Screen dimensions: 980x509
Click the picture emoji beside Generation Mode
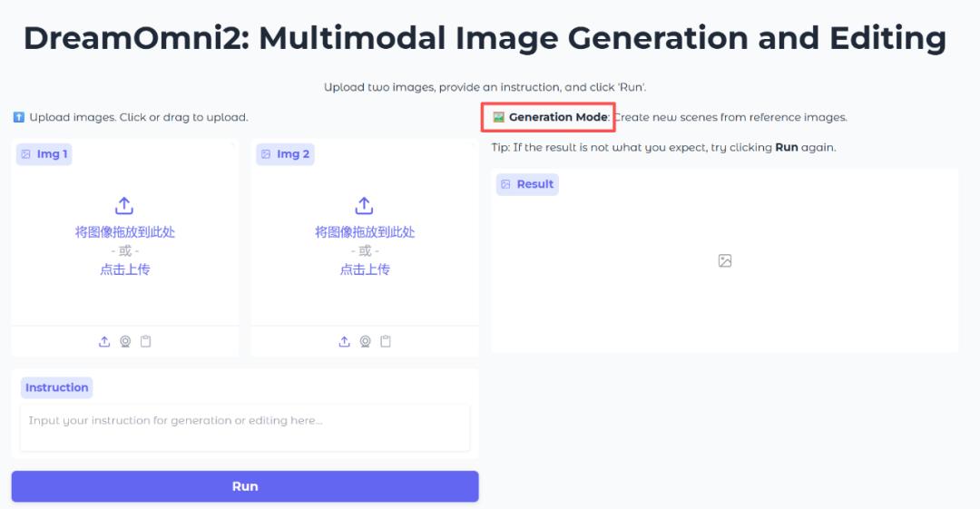[x=498, y=117]
